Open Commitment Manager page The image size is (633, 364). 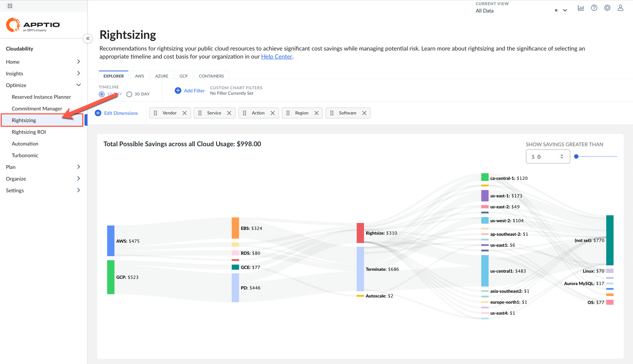tap(37, 109)
